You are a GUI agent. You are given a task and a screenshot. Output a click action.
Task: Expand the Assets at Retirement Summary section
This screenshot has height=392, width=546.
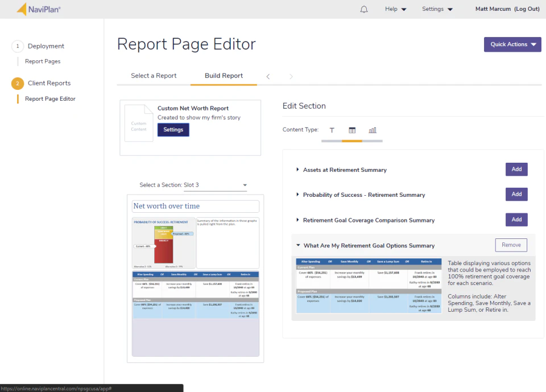pos(297,170)
